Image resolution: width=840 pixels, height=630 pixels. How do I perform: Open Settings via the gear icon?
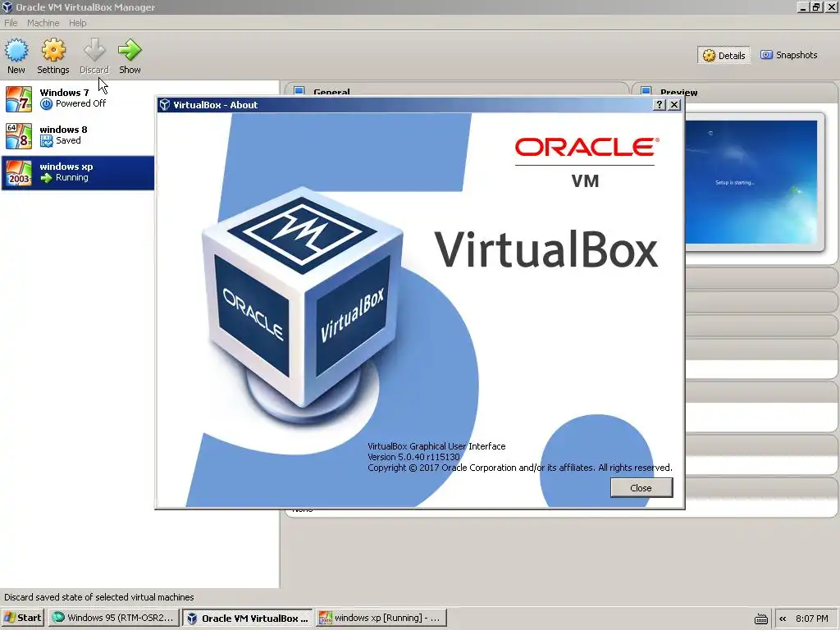(x=53, y=50)
